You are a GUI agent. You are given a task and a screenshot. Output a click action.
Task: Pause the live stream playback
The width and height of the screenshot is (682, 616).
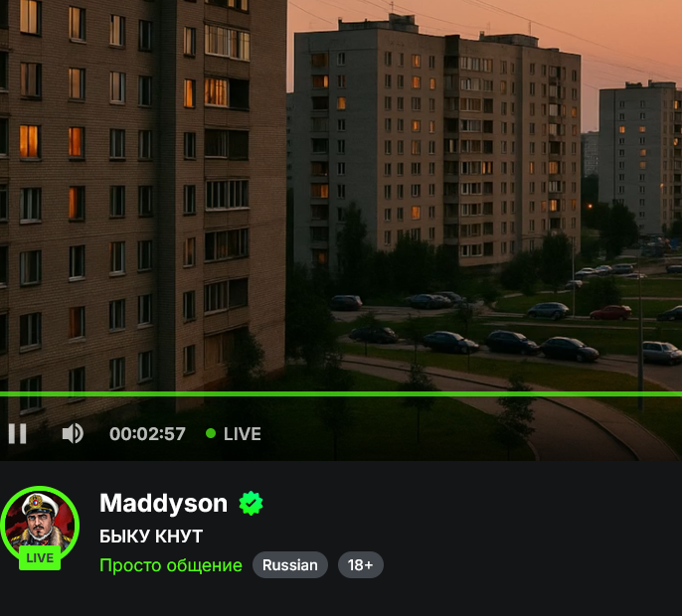(18, 433)
